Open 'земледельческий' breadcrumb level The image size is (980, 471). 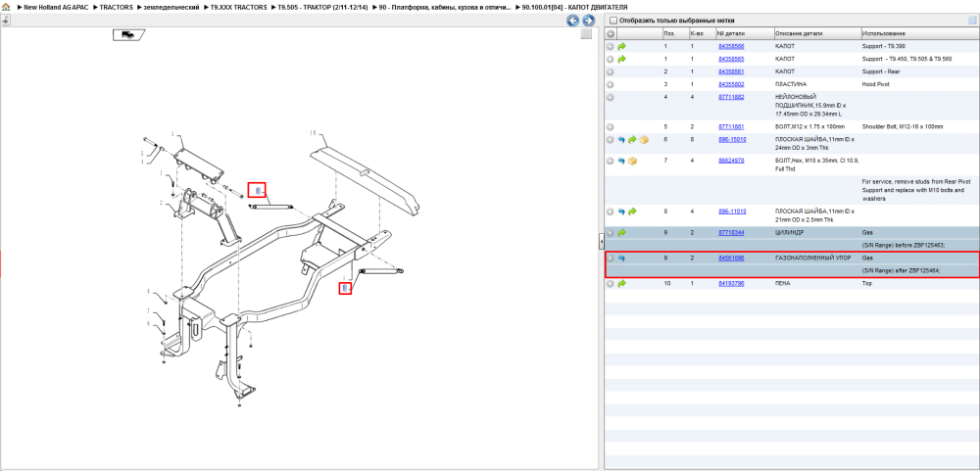171,7
